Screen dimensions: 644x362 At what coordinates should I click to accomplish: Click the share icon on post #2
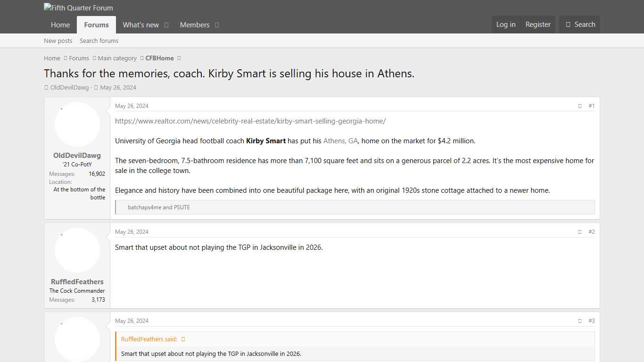point(579,231)
